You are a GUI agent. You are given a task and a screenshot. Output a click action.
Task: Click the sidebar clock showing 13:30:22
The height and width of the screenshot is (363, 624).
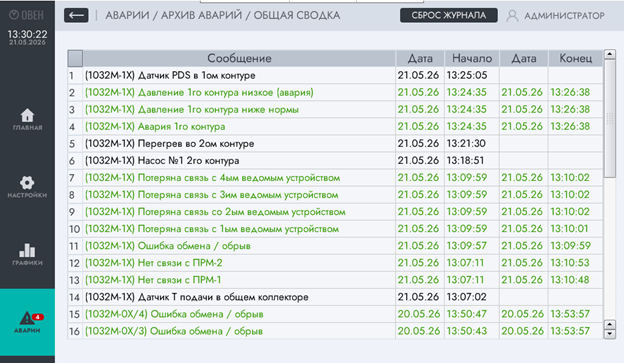tap(27, 35)
